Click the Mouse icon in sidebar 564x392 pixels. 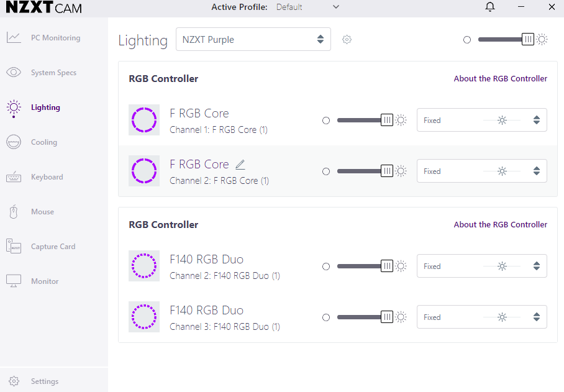tap(14, 212)
